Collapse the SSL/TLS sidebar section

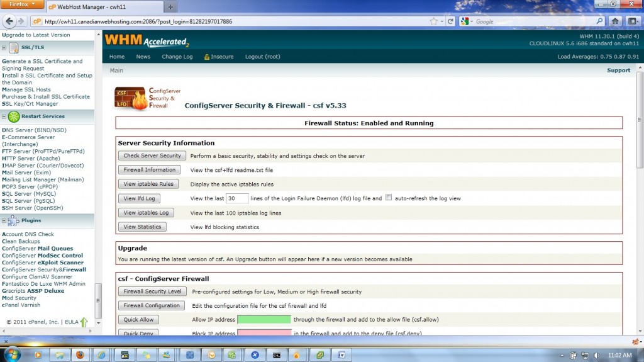4,48
